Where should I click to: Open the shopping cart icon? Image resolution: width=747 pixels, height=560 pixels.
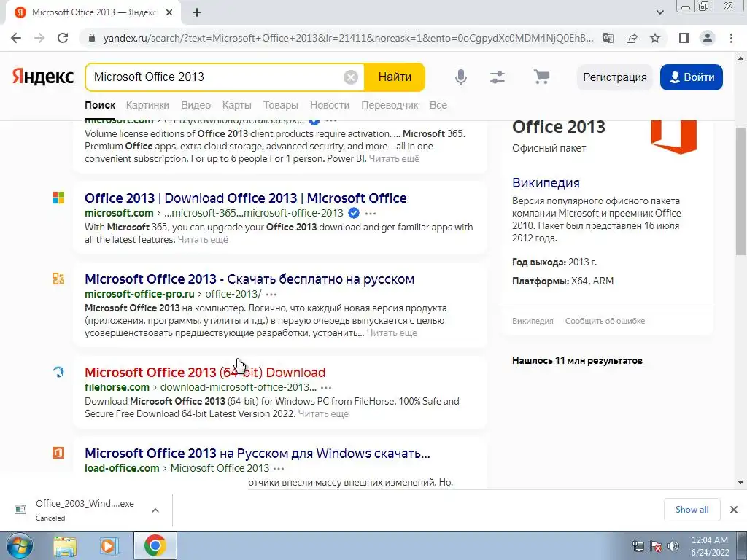(541, 77)
